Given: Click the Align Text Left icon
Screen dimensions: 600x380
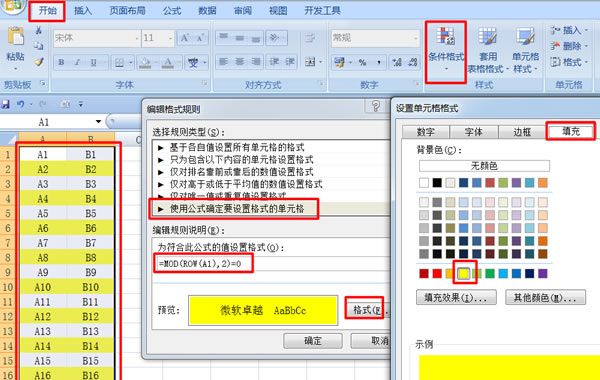Looking at the screenshot, I should click(224, 62).
